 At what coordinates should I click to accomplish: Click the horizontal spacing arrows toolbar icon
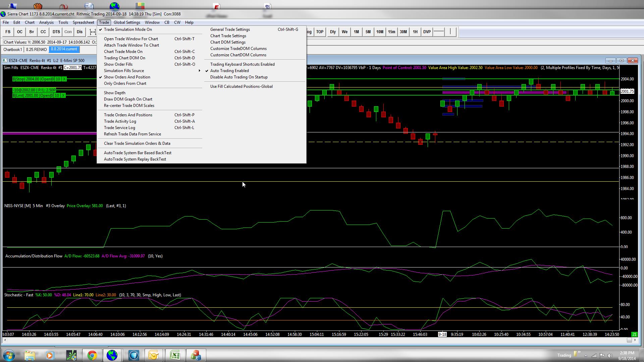click(x=92, y=32)
